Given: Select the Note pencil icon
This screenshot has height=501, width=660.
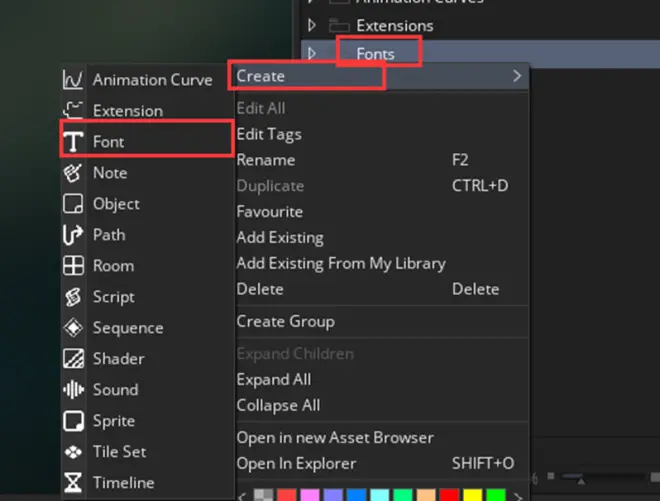Looking at the screenshot, I should (x=73, y=173).
